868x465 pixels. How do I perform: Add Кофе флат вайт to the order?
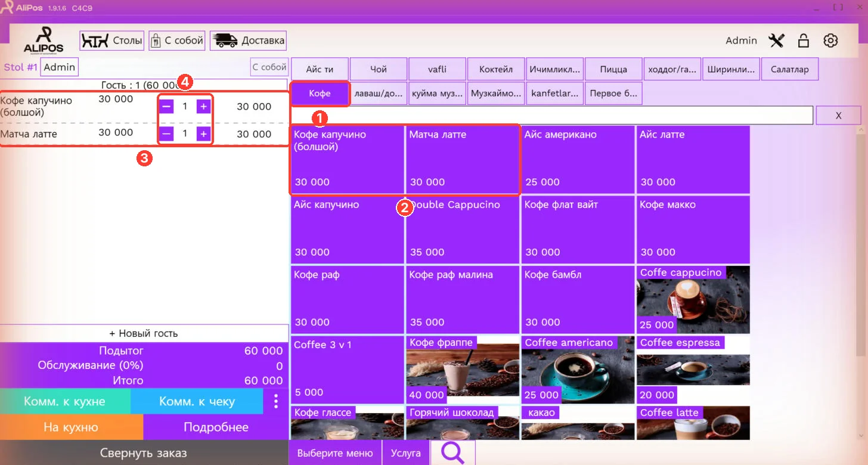578,230
